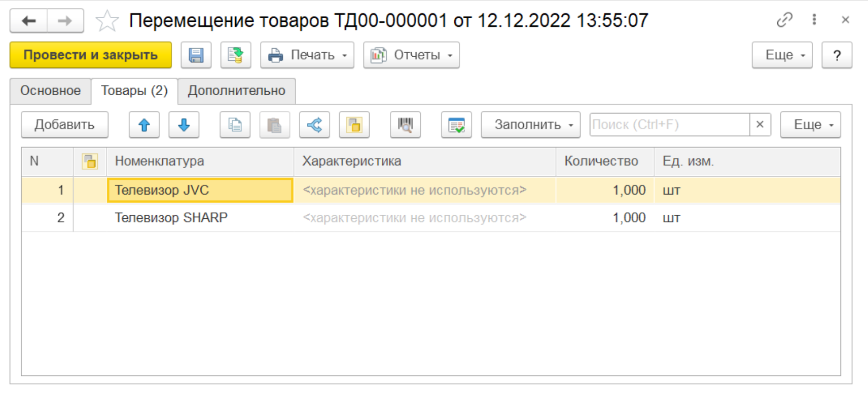The image size is (868, 393).
Task: Click the post document icon
Action: point(236,55)
